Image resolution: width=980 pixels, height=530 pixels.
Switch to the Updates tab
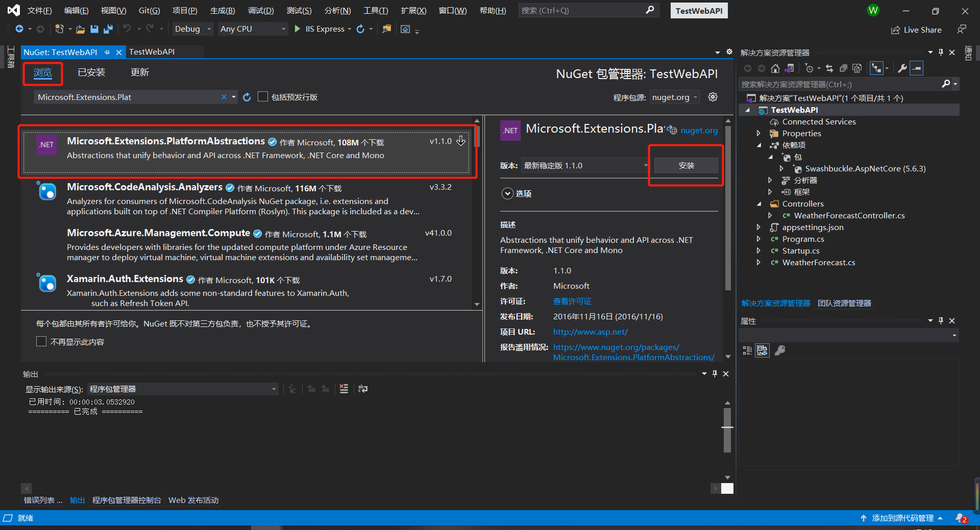tap(140, 72)
